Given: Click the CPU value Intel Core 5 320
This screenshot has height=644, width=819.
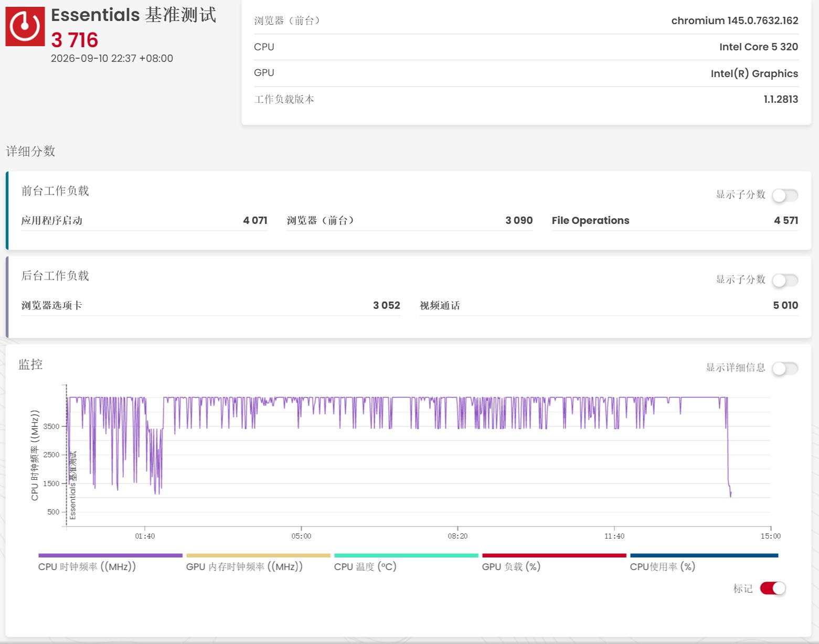Looking at the screenshot, I should [x=759, y=47].
